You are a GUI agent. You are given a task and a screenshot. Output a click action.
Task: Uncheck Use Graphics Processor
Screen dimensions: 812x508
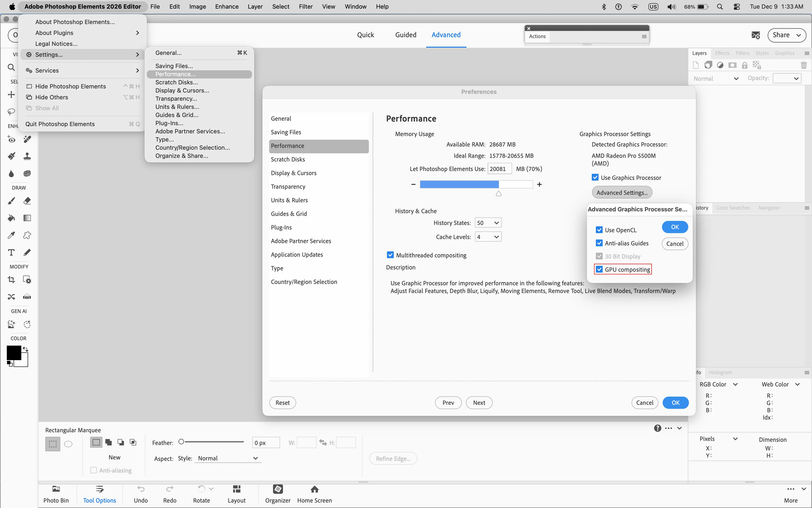click(595, 177)
